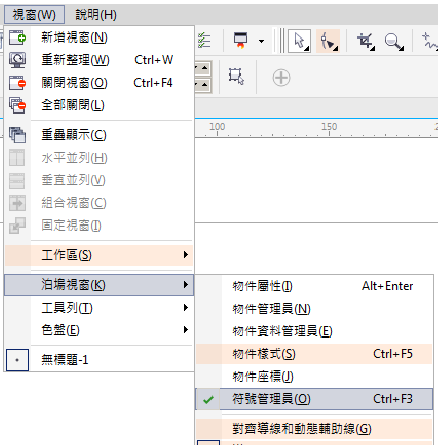Toggle the checked 符號管理員(O) docker
The width and height of the screenshot is (438, 445).
click(314, 399)
